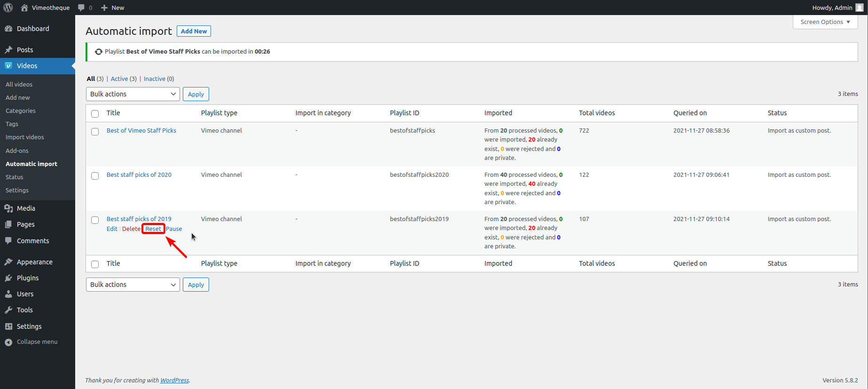Check the Best staff picks of 2019 row
868x389 pixels.
pos(95,220)
